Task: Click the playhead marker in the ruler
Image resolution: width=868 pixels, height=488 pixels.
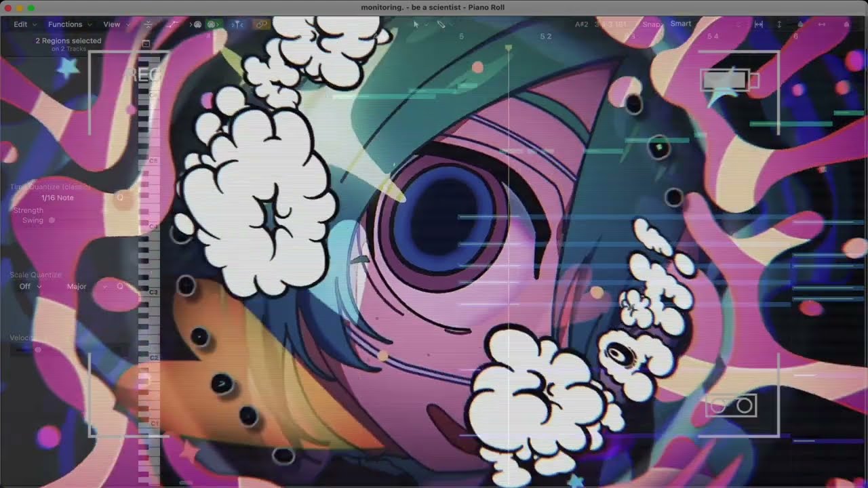Action: 509,48
